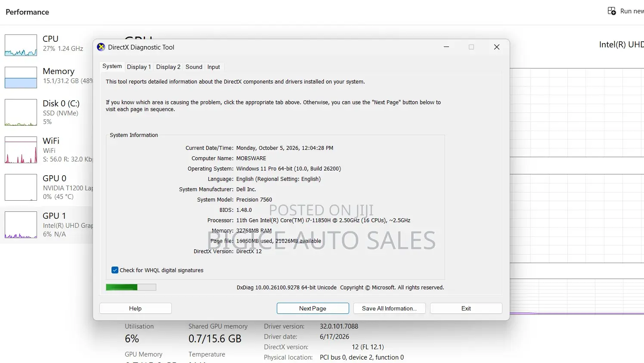Click the Current Date/Time value
Image resolution: width=644 pixels, height=363 pixels.
pos(285,148)
